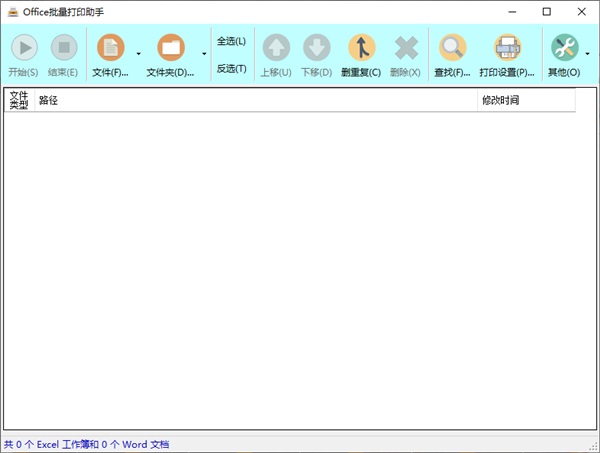Click the 其他(O) tools icon
The height and width of the screenshot is (453, 600).
click(x=565, y=48)
